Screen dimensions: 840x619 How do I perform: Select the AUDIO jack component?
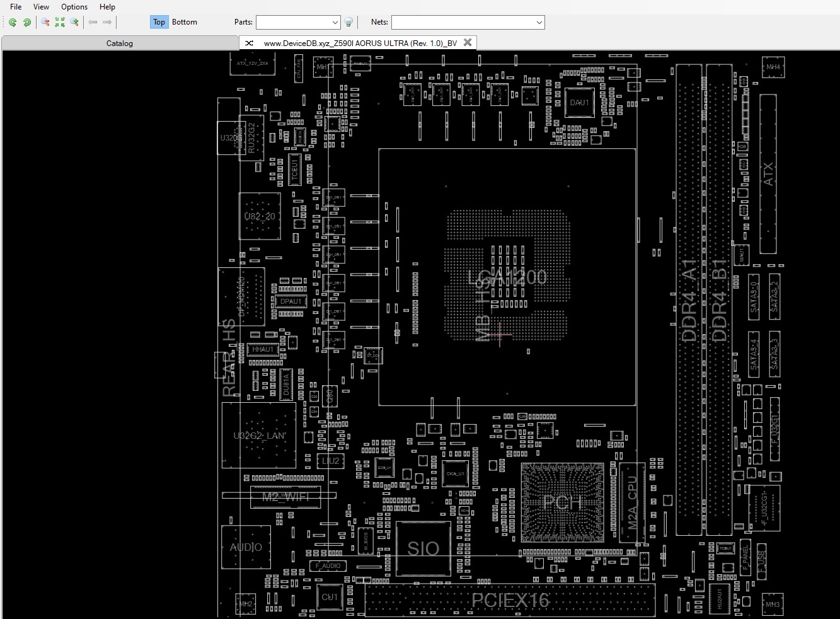tap(246, 547)
